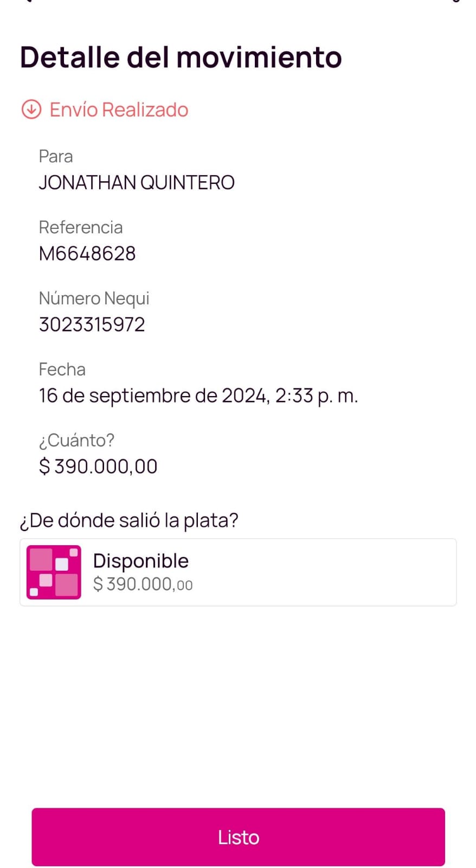Select the Detalle del movimiento heading
Image resolution: width=476 pixels, height=868 pixels.
pos(181,57)
